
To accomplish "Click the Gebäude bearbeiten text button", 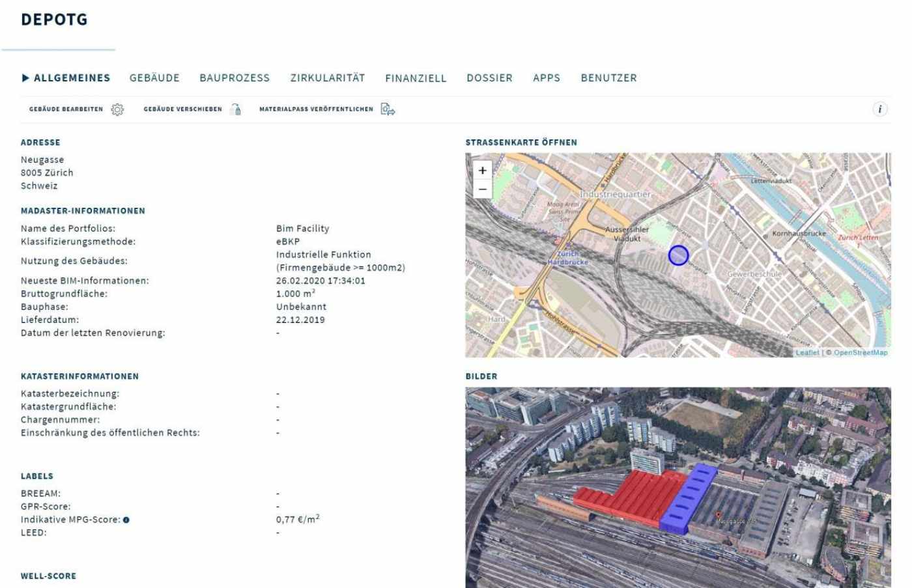I will [66, 109].
